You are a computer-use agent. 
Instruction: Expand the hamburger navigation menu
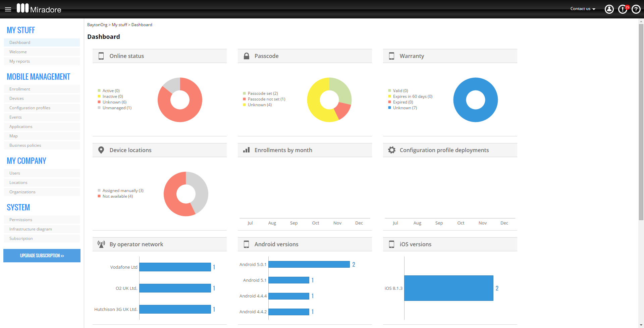pyautogui.click(x=8, y=9)
